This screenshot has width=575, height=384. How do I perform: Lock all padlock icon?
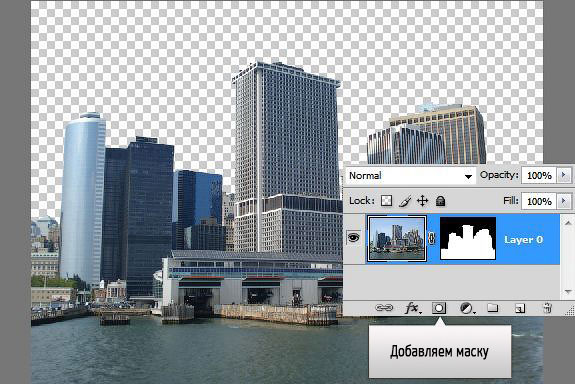pyautogui.click(x=440, y=201)
